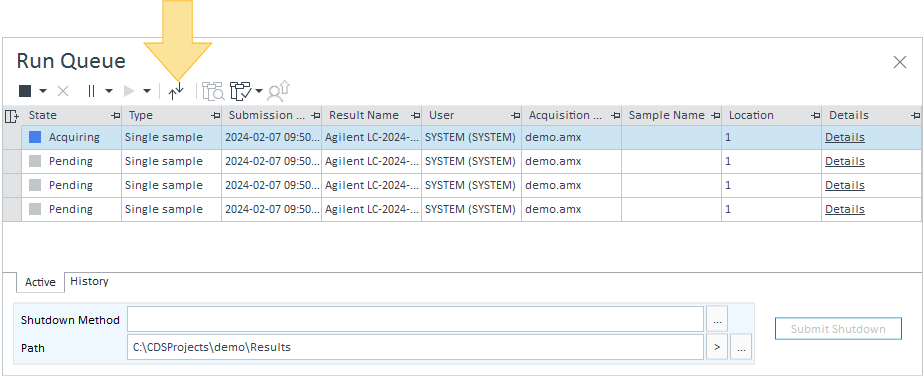The image size is (923, 376).
Task: Open Details link for the Acquiring row
Action: 845,137
